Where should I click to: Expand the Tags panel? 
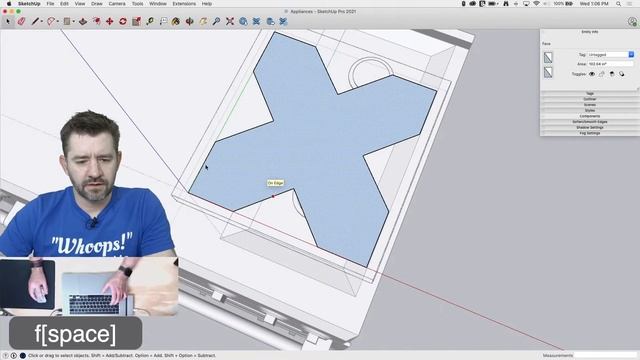[x=589, y=93]
